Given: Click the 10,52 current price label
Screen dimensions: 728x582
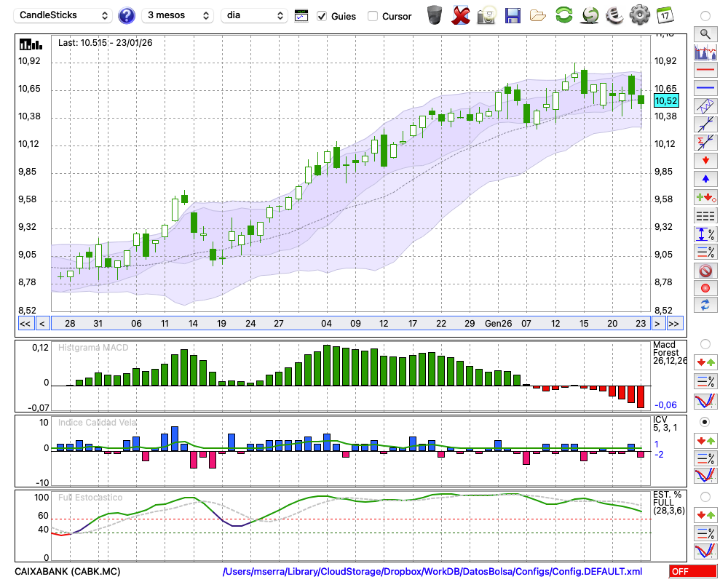Looking at the screenshot, I should [666, 100].
